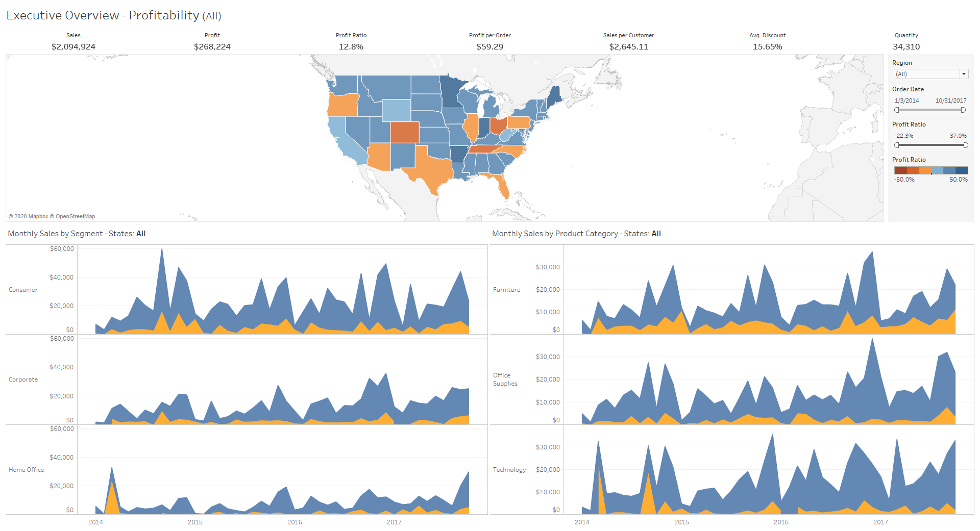Select Minnesota on the map
980x531 pixels.
[x=450, y=92]
